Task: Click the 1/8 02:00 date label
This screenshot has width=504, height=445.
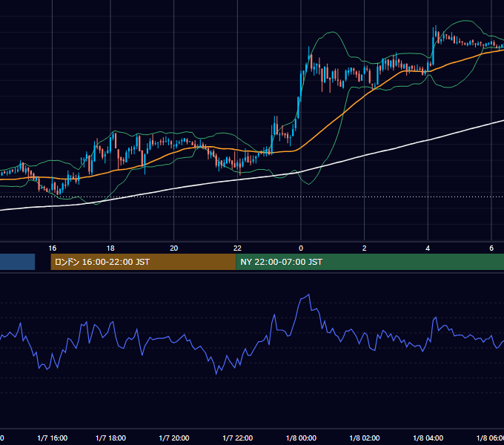Action: 365,438
